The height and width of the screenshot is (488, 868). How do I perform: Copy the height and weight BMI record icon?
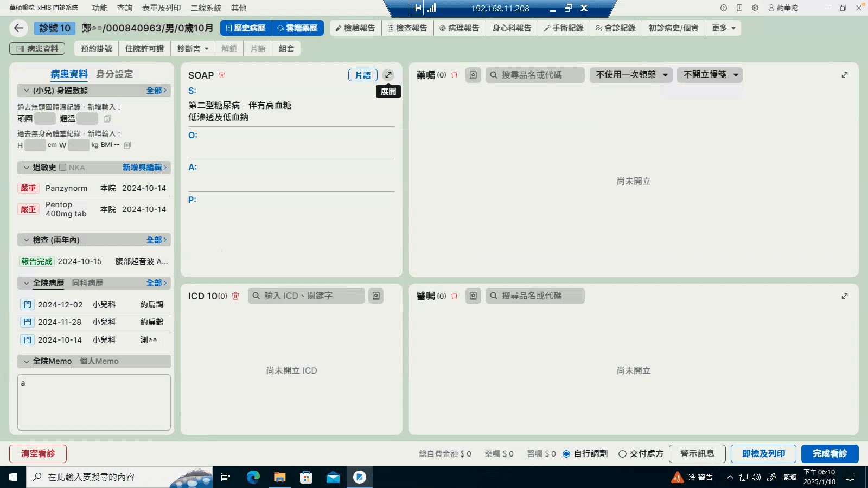[127, 145]
